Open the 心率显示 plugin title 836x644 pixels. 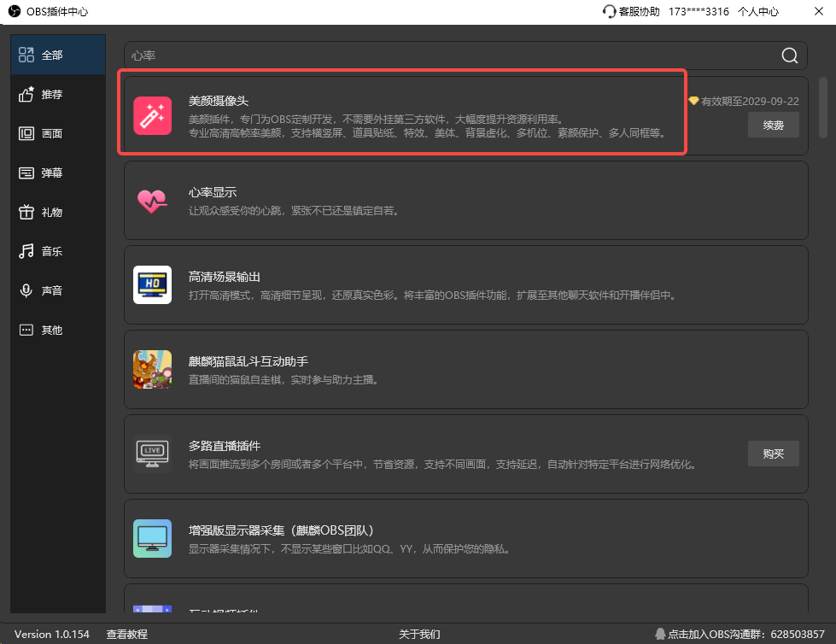pos(213,192)
